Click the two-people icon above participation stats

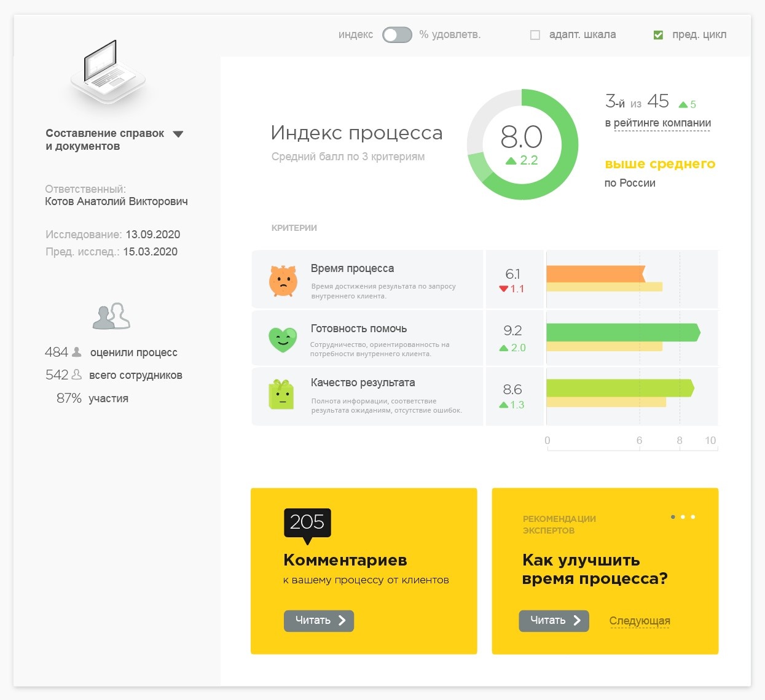[112, 316]
